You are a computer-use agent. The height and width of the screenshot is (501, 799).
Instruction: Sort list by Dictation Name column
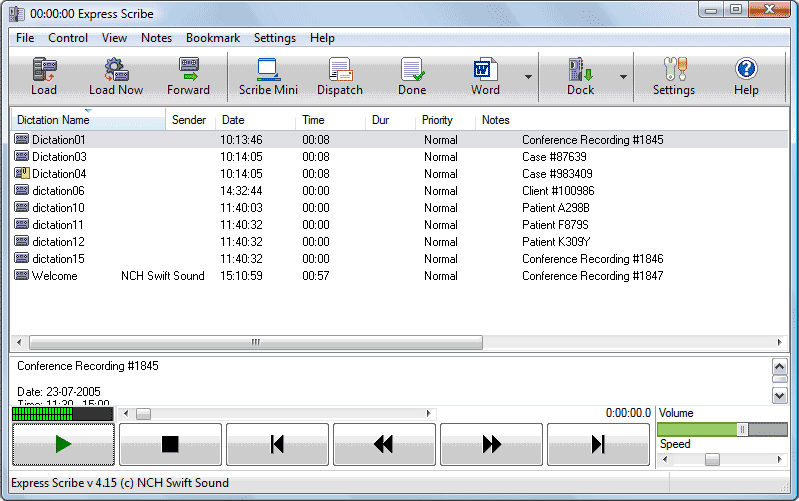[87, 120]
